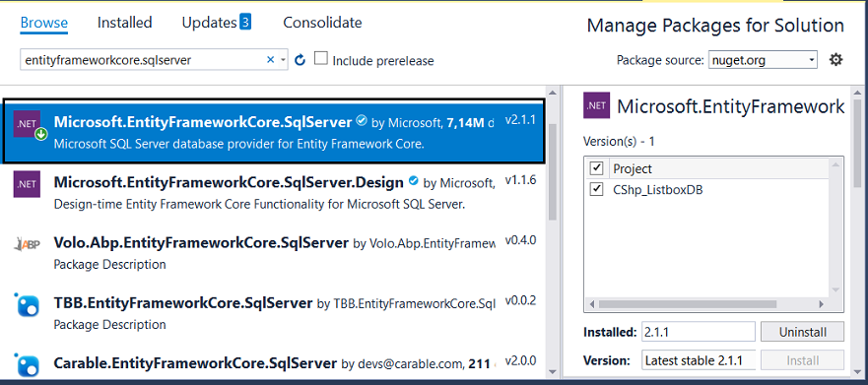Click the package list scroll up arrow
This screenshot has height=385, width=868.
pos(552,93)
